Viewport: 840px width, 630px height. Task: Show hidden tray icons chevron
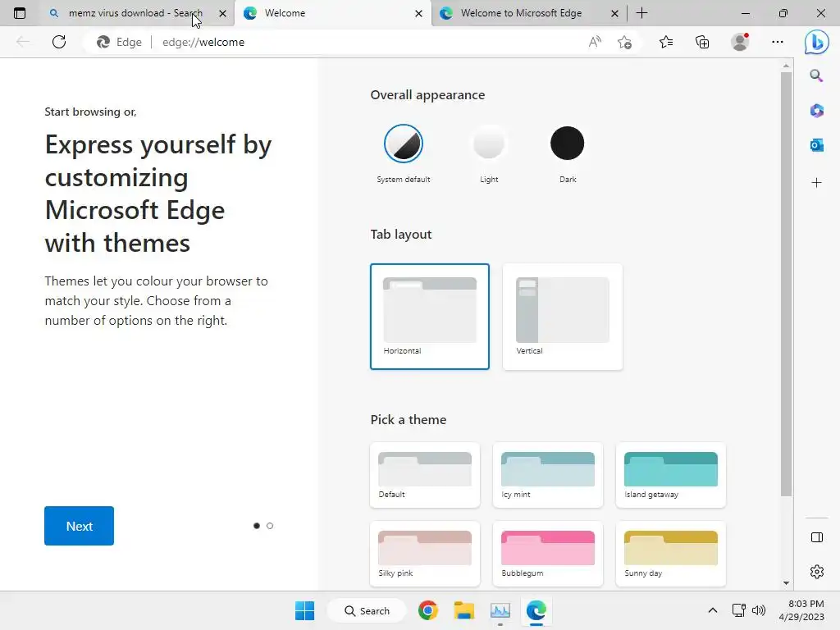pyautogui.click(x=713, y=610)
